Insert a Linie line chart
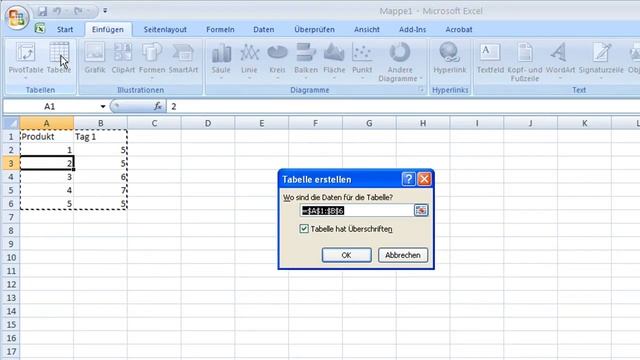The image size is (640, 360). click(249, 61)
